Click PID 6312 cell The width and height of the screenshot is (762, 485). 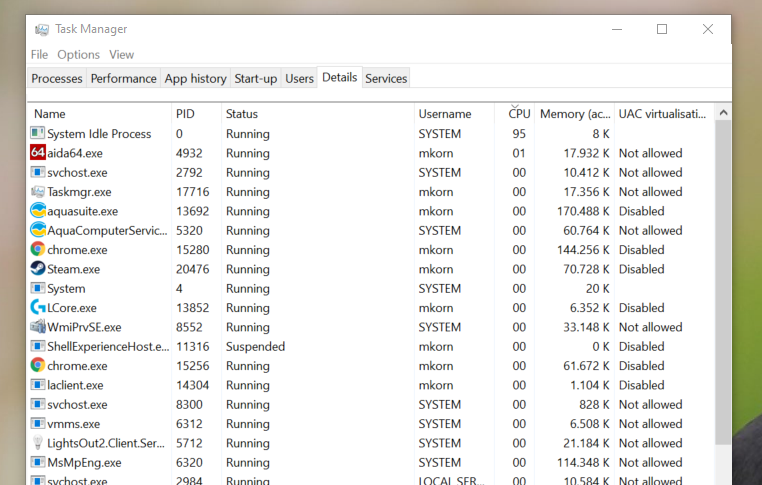click(x=189, y=424)
